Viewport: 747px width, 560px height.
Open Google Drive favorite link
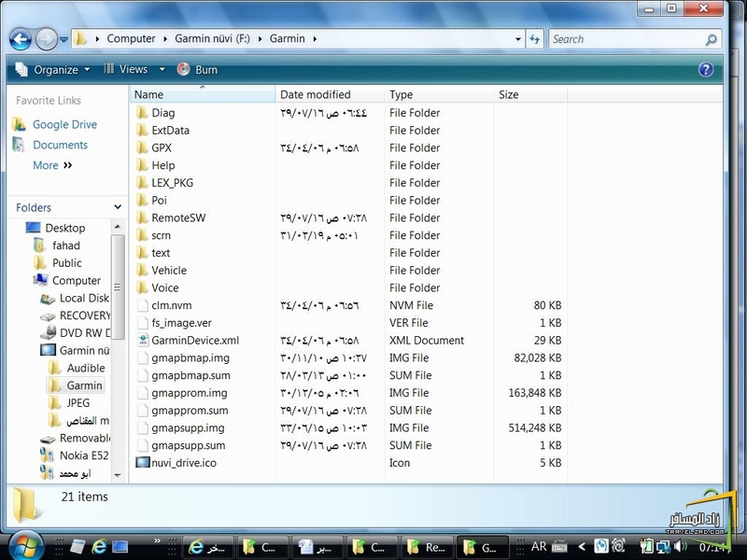(x=64, y=124)
